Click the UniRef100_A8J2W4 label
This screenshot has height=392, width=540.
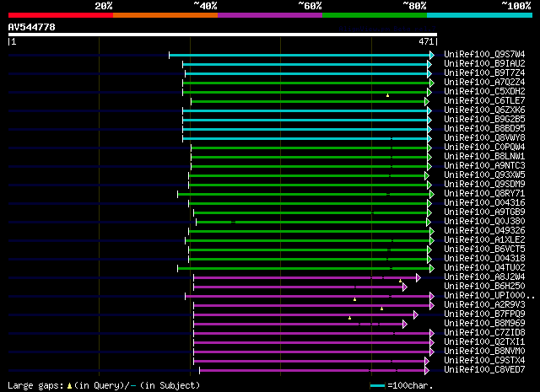(484, 277)
